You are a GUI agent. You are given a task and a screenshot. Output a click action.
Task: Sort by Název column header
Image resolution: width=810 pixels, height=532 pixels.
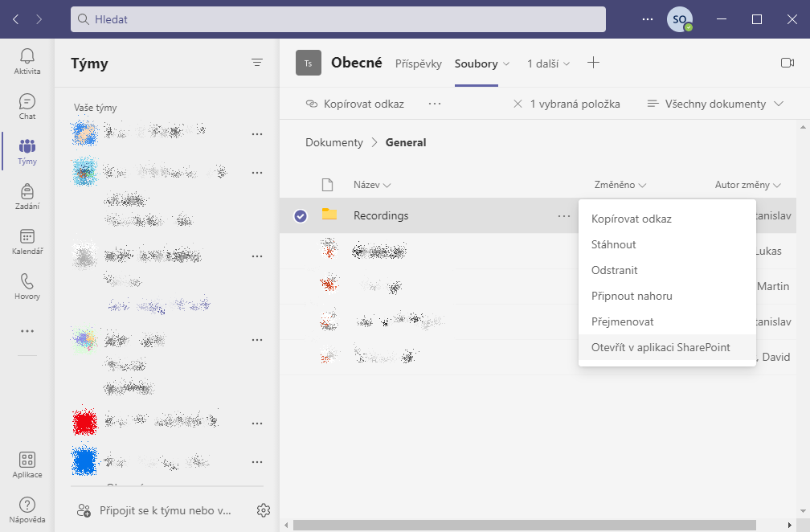pos(371,185)
